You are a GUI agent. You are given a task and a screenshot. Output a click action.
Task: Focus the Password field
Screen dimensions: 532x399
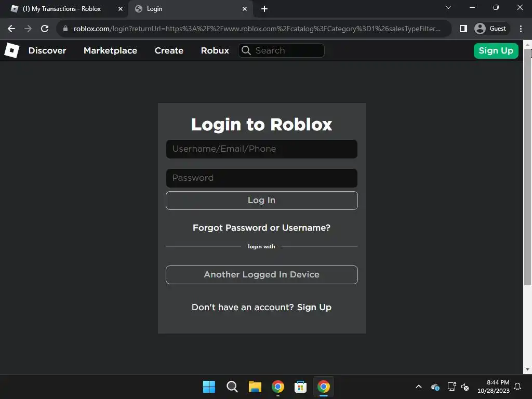[262, 178]
